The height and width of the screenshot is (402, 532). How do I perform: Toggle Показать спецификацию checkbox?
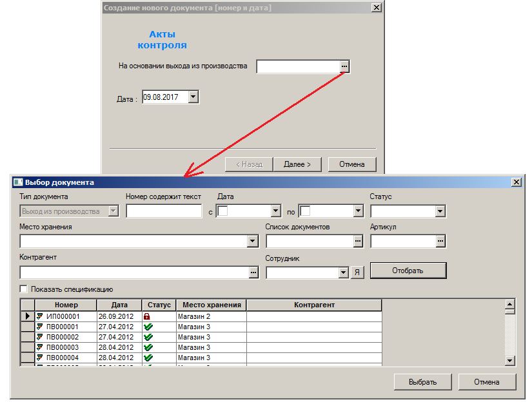click(23, 289)
